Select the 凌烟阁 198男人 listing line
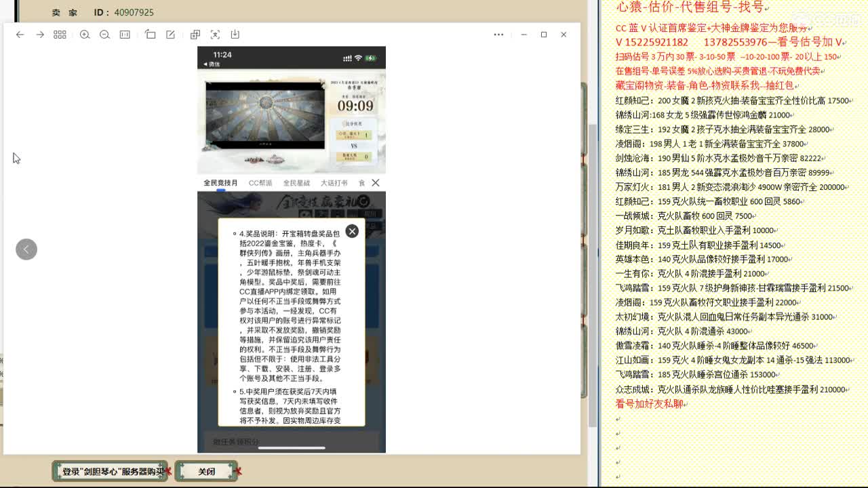 coord(710,144)
